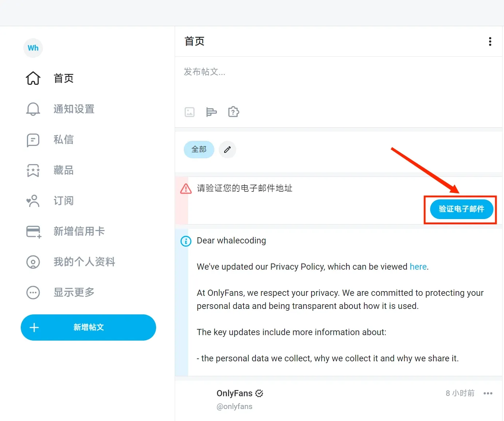Click the 新增帖文 button label
The height and width of the screenshot is (421, 504).
coord(89,327)
